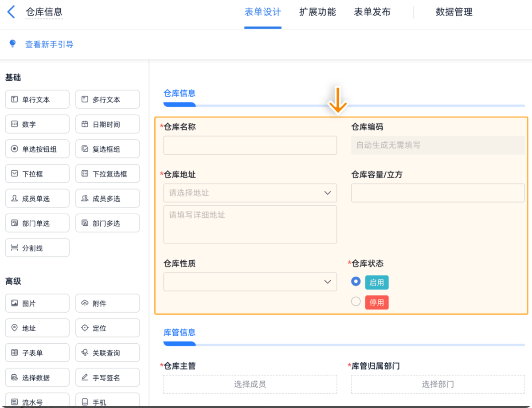The height and width of the screenshot is (408, 532).
Task: Select the 停用 radio button
Action: coord(356,302)
